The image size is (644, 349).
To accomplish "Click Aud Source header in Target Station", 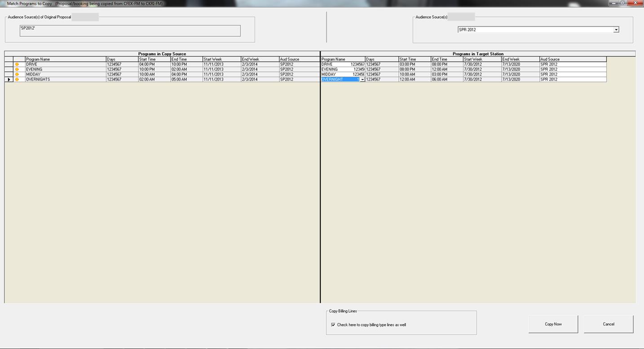I will (573, 59).
